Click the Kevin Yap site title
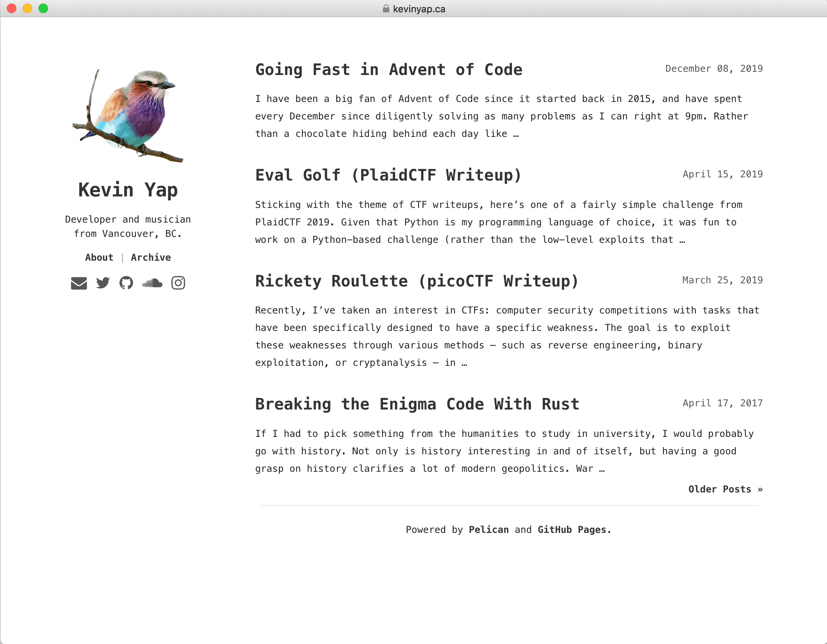 (x=128, y=190)
